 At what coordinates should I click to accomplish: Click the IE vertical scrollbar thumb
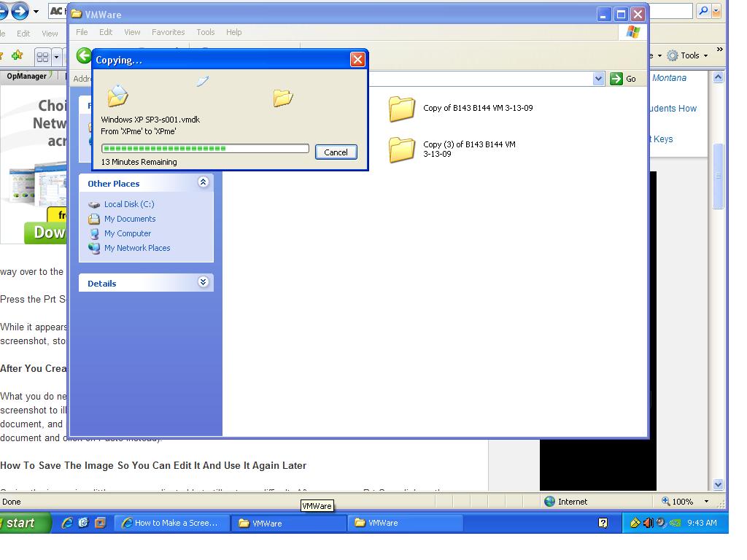pos(718,176)
